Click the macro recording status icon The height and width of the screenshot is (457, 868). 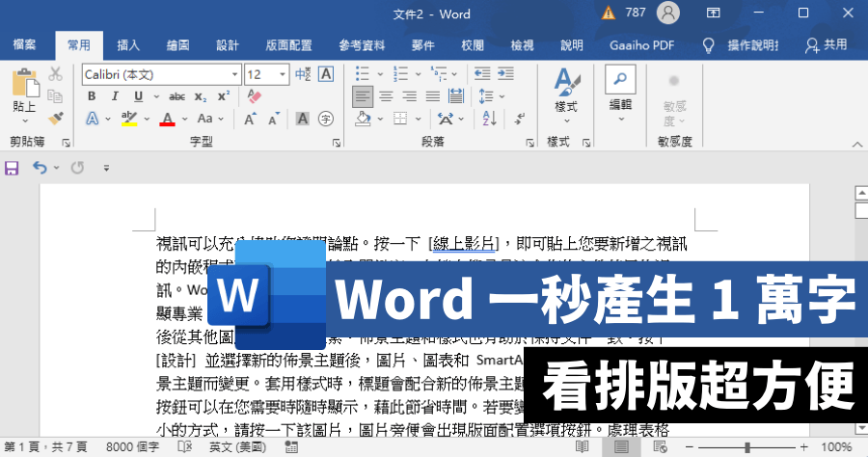[x=291, y=446]
